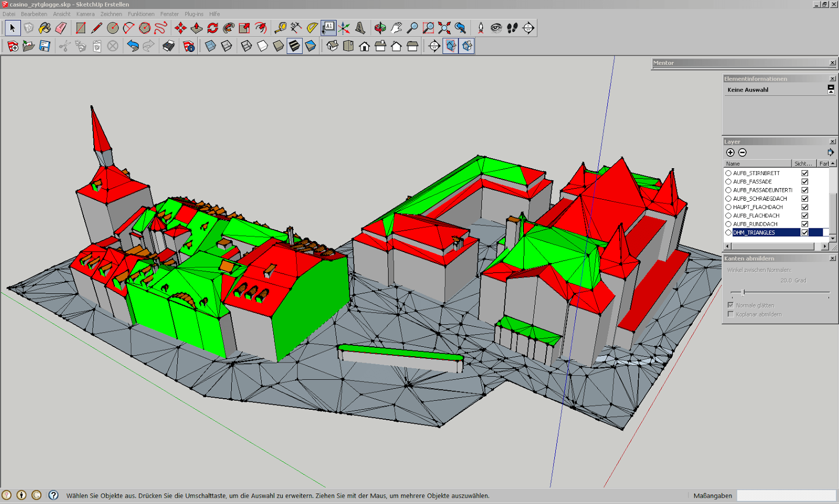
Task: Click the Zoom Extents icon
Action: (444, 28)
